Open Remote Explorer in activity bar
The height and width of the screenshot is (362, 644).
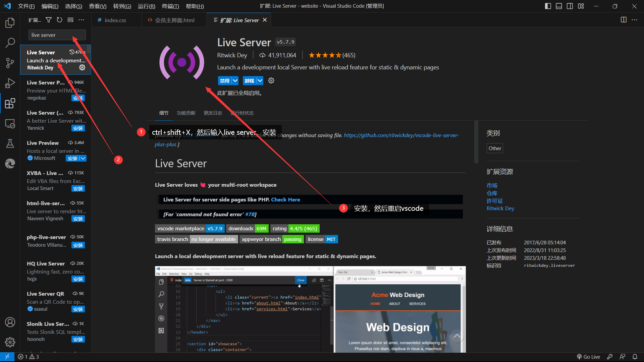coord(10,124)
